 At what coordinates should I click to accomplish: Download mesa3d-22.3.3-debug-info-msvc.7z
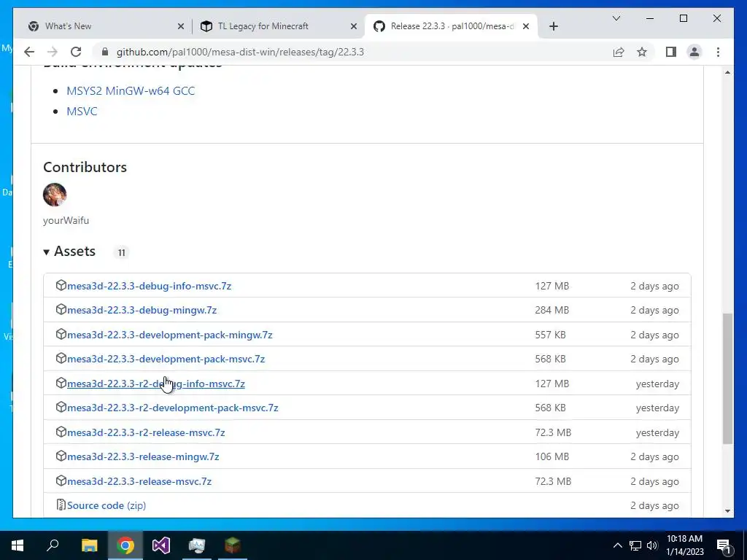pyautogui.click(x=149, y=286)
